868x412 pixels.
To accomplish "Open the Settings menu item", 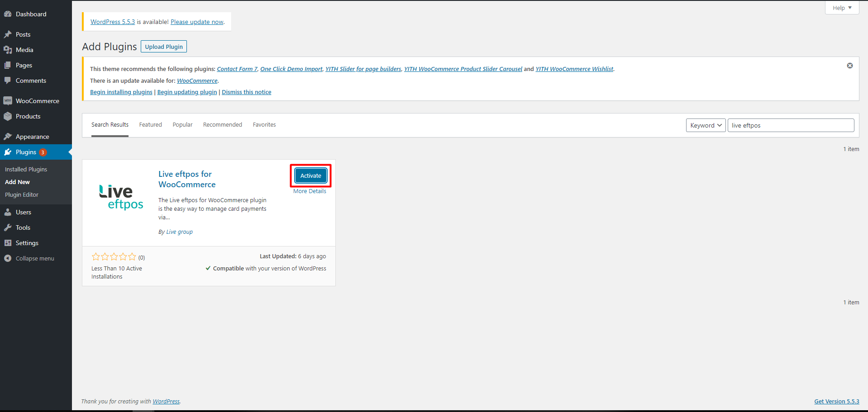I will tap(36, 243).
